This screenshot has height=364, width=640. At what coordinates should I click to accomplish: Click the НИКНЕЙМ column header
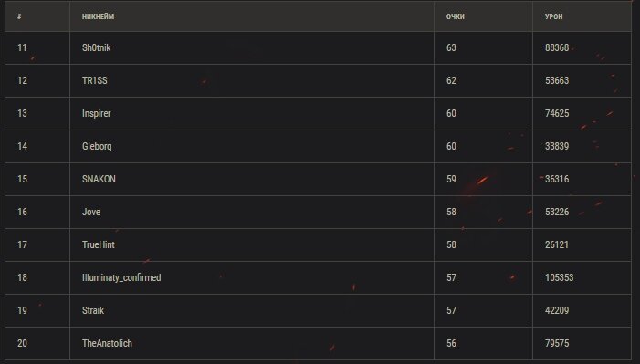(x=98, y=16)
